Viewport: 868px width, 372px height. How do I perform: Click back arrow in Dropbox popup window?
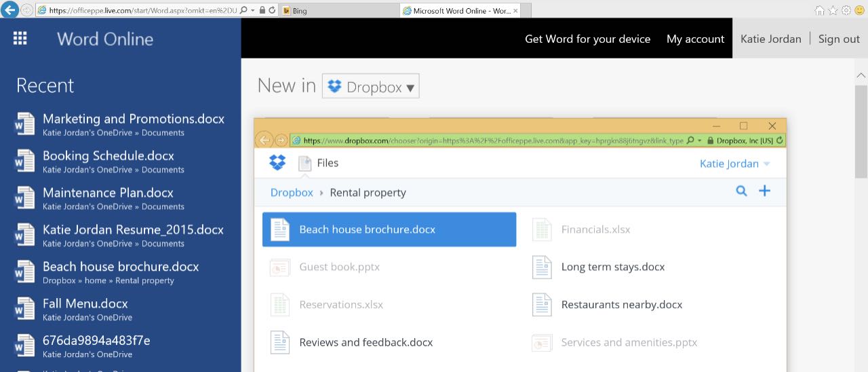coord(264,140)
